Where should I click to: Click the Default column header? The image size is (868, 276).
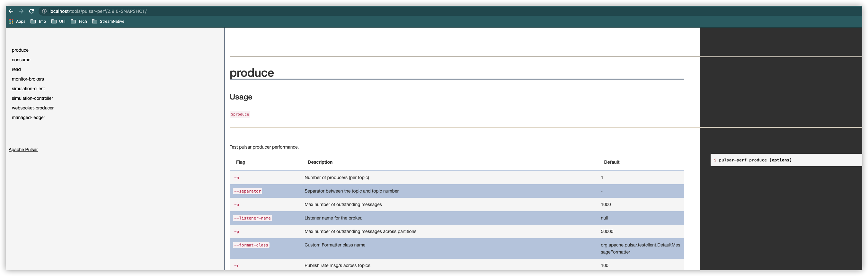click(x=612, y=162)
